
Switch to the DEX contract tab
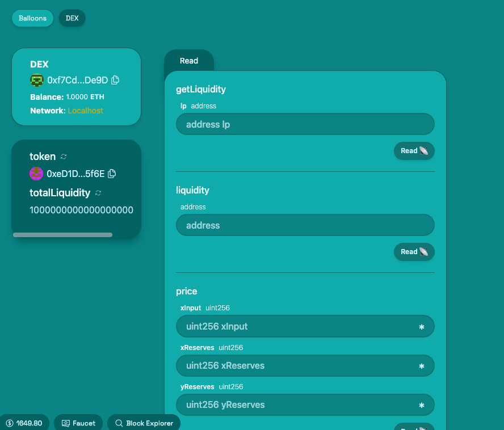click(x=72, y=18)
